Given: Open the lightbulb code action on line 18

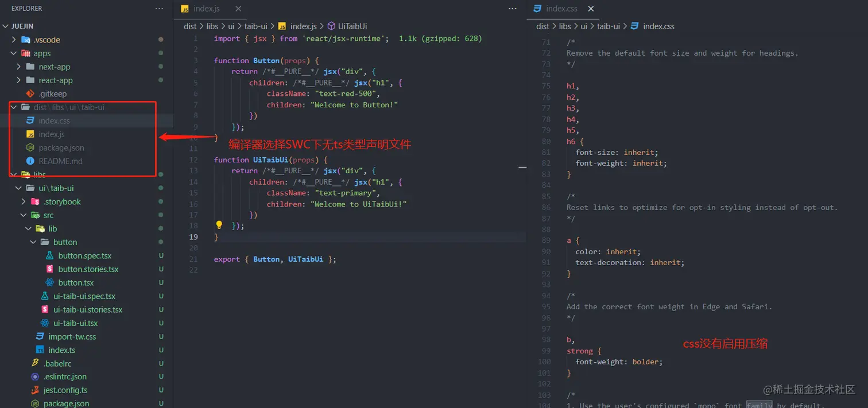Looking at the screenshot, I should [x=219, y=225].
